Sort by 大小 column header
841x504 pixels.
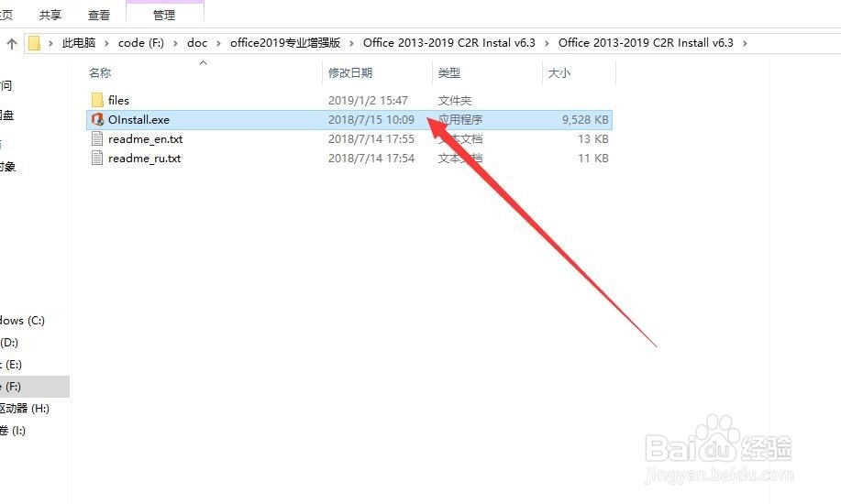(x=559, y=73)
